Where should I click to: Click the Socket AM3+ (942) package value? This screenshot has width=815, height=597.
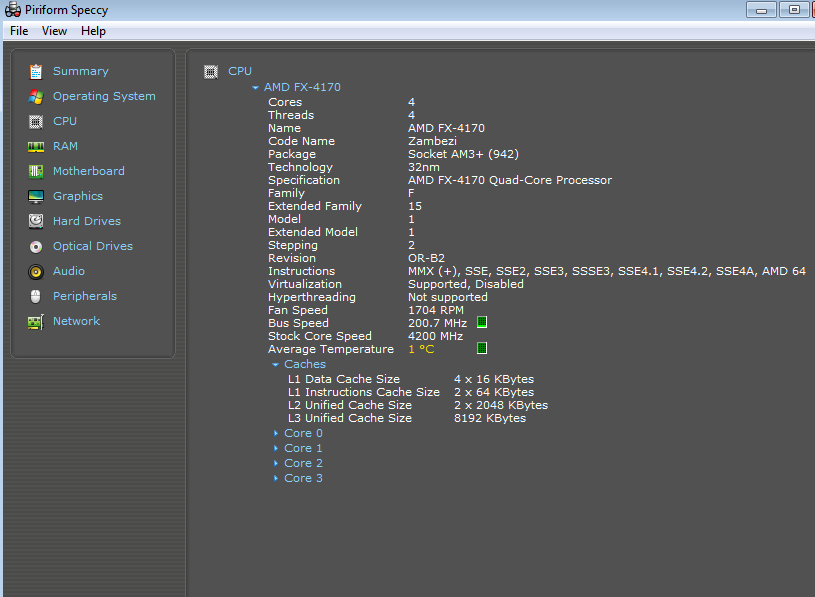tap(463, 154)
